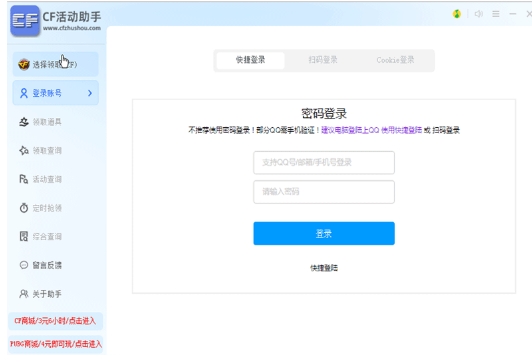Minimize the CF活动助手 window
This screenshot has width=532, height=363.
[x=513, y=14]
